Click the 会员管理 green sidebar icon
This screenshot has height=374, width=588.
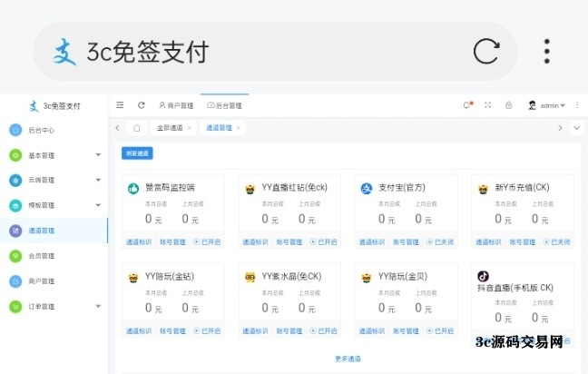(x=15, y=256)
